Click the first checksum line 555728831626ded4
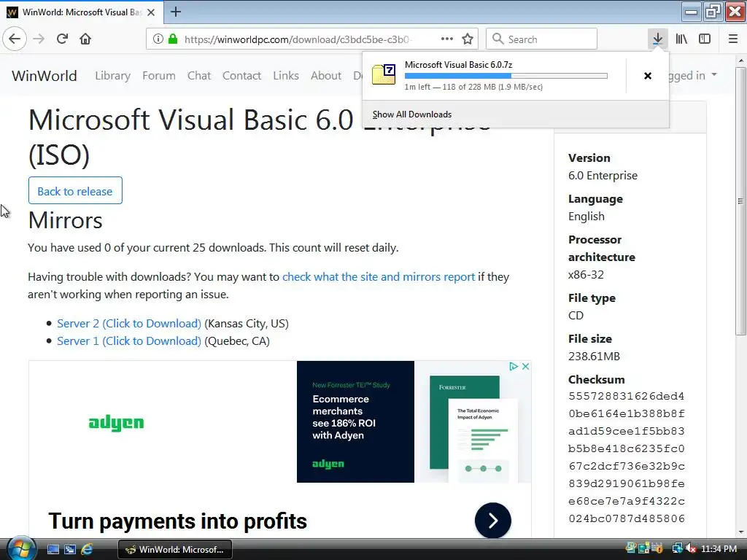The width and height of the screenshot is (747, 560). (x=627, y=396)
